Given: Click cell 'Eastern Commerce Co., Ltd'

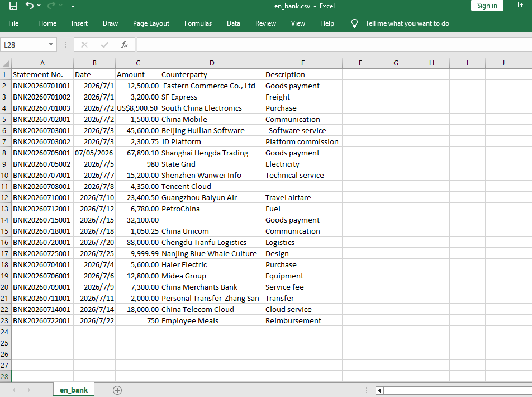Looking at the screenshot, I should click(x=212, y=86).
